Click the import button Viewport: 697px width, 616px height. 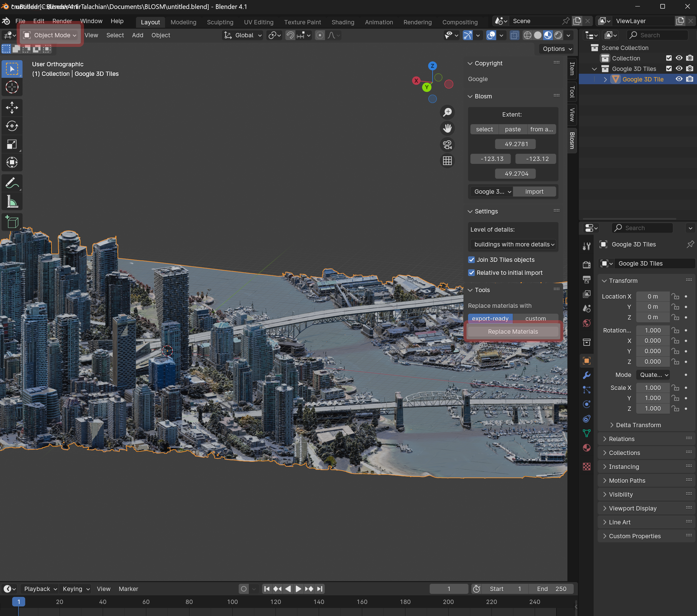click(534, 192)
